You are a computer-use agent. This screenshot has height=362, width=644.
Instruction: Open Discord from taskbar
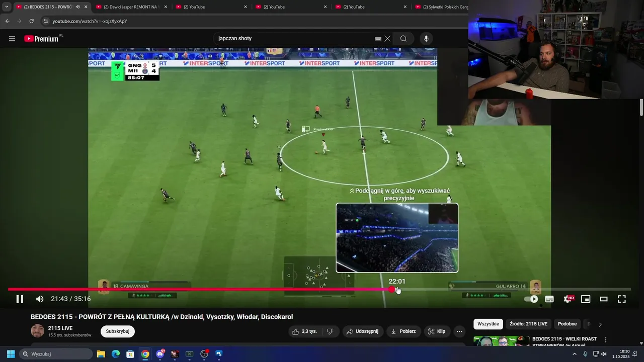160,354
